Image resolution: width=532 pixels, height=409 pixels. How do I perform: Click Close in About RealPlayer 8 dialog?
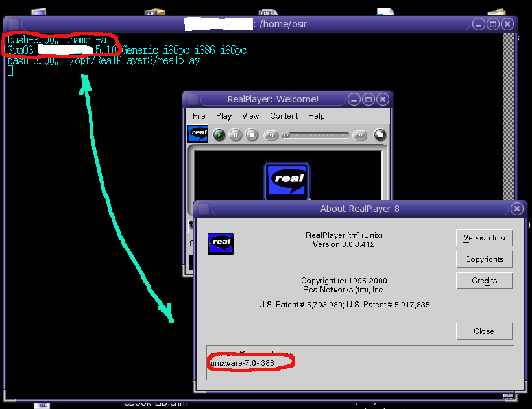point(484,331)
